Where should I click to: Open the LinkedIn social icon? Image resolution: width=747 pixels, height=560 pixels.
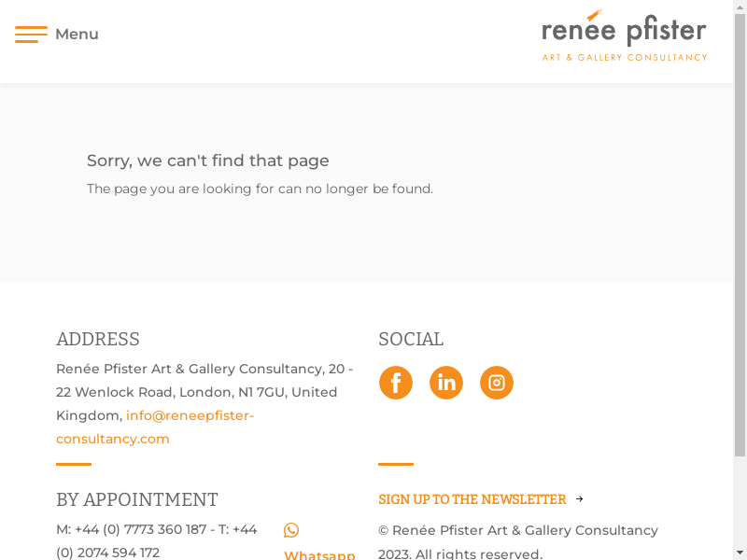point(446,383)
